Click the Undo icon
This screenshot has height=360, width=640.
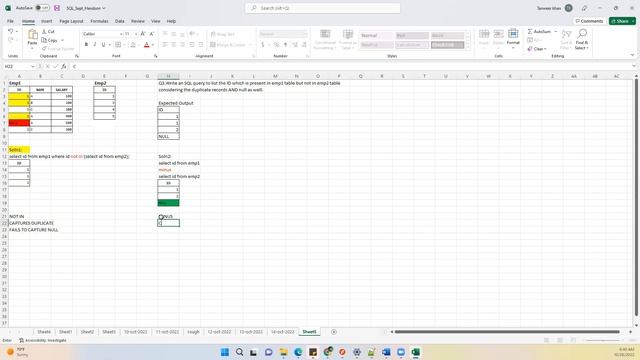click(x=11, y=31)
